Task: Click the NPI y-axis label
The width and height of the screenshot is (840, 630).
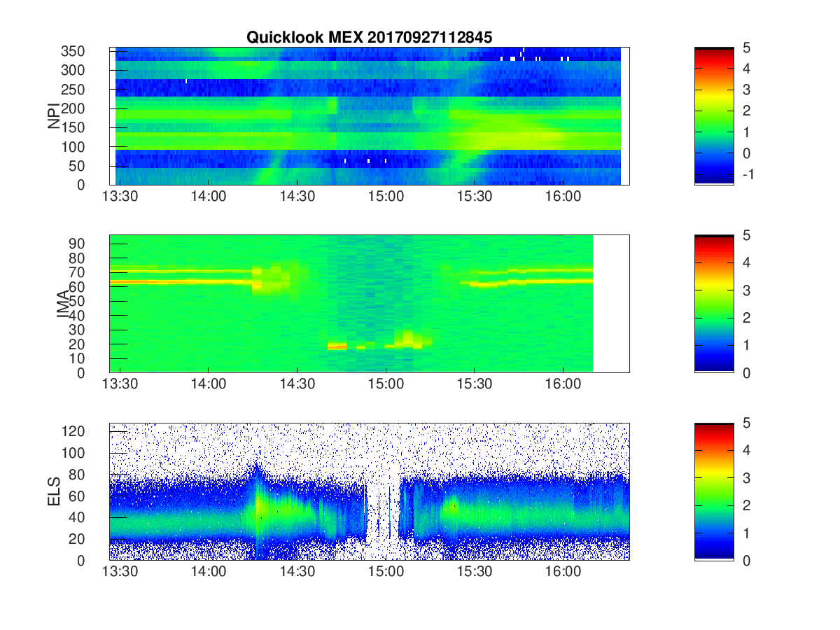Action: (x=54, y=116)
